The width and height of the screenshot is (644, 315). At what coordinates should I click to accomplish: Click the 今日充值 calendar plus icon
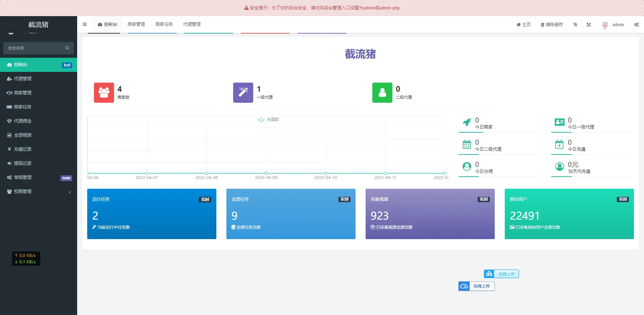[559, 145]
